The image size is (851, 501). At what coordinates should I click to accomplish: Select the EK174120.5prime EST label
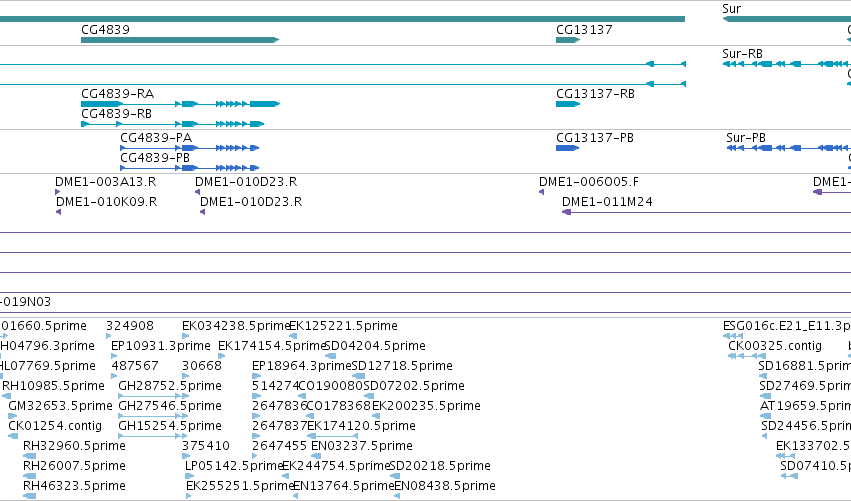(x=361, y=426)
